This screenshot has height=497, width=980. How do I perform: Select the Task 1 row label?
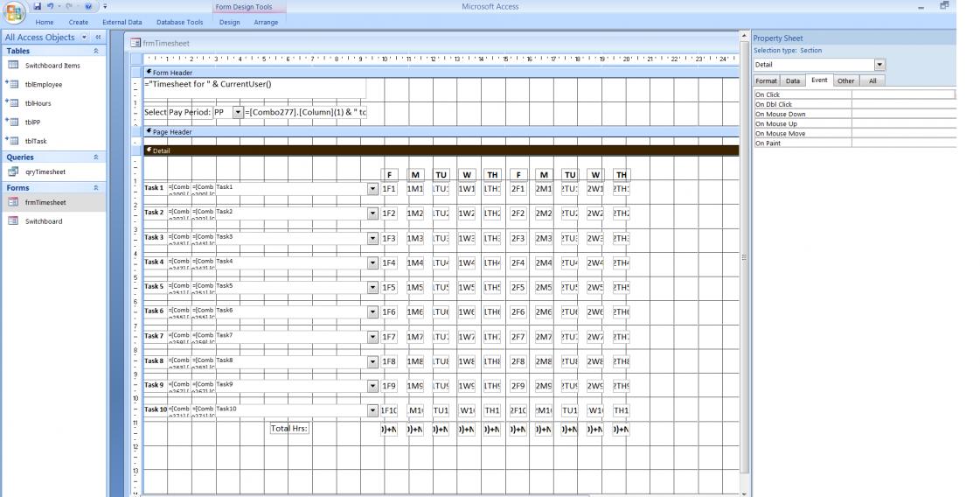coord(154,188)
